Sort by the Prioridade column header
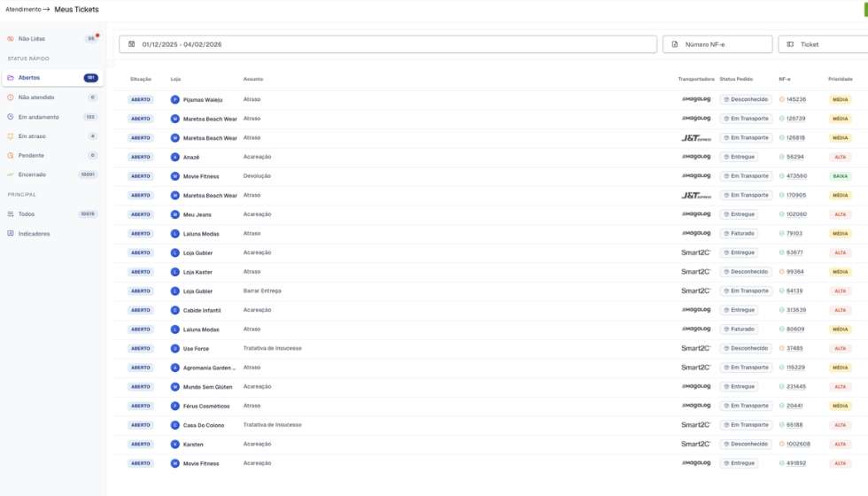Screen dimensions: 868x496 click(840, 79)
